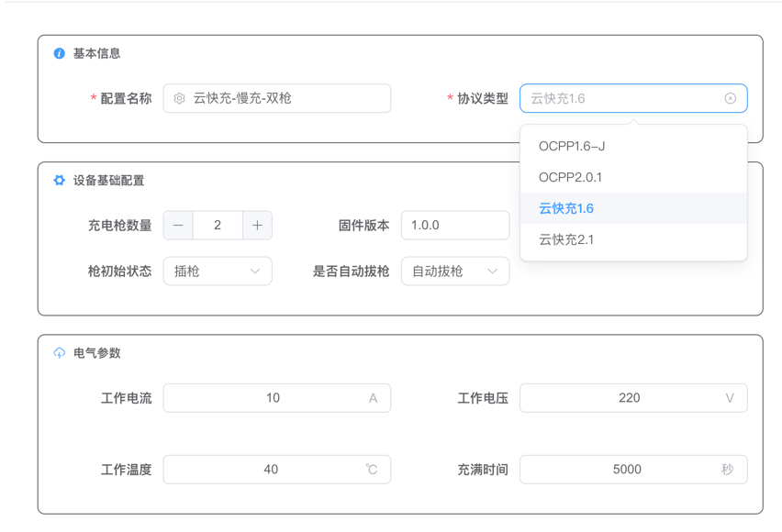Screen dimensions: 782x532
Task: Click the 配置名称 input field
Action: (277, 98)
